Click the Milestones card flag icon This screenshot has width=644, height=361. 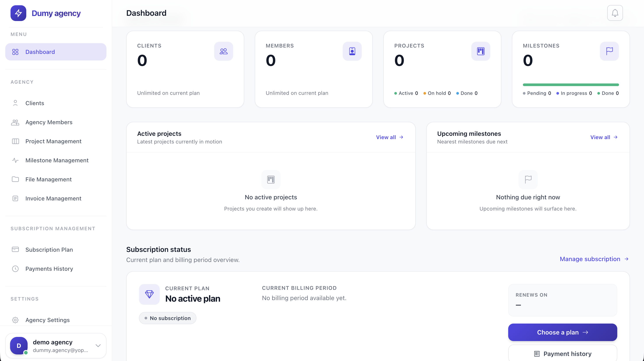click(x=609, y=51)
